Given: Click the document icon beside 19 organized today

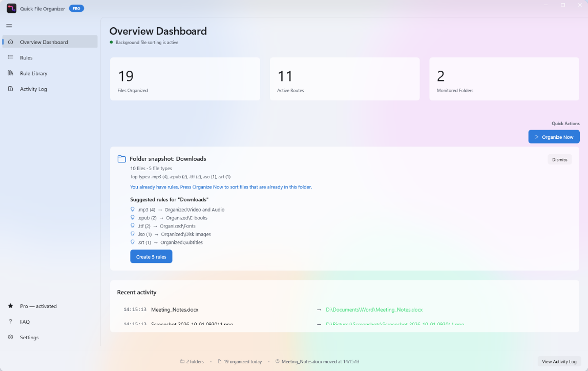Looking at the screenshot, I should pyautogui.click(x=220, y=361).
